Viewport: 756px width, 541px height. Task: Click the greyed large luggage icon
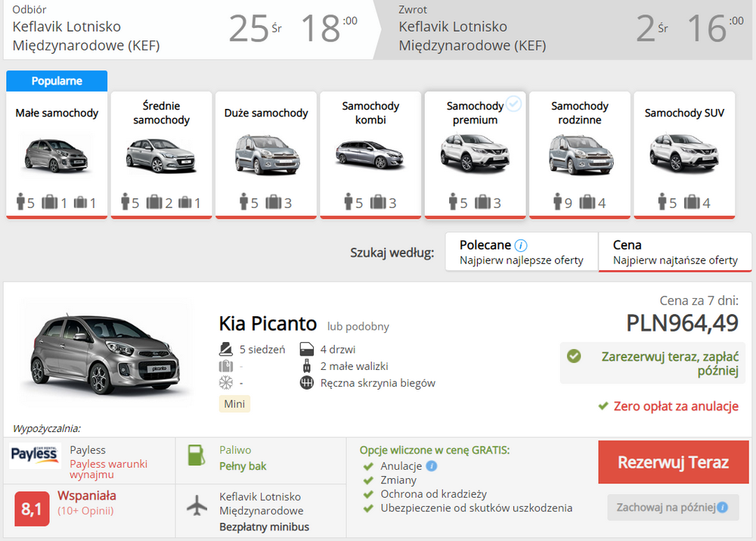[x=225, y=366]
